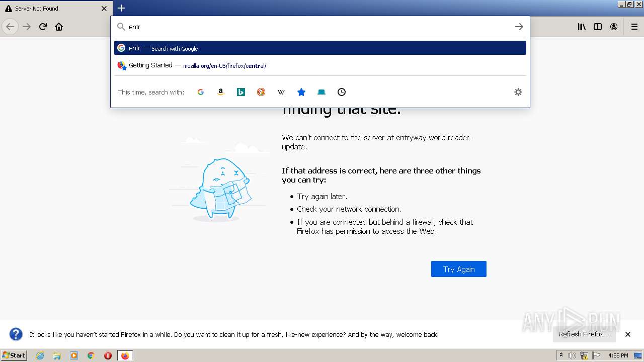Image resolution: width=644 pixels, height=362 pixels.
Task: Open the Firefox hamburger menu
Action: click(x=634, y=27)
